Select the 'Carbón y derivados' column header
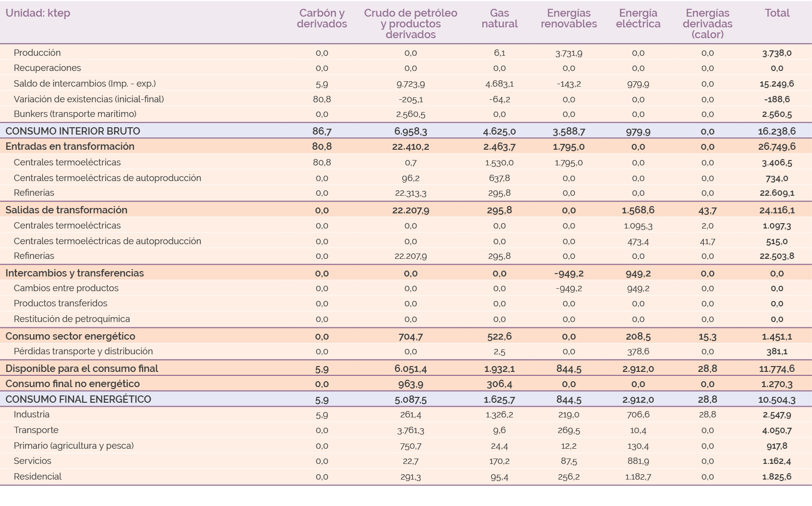The width and height of the screenshot is (812, 506). point(322,19)
